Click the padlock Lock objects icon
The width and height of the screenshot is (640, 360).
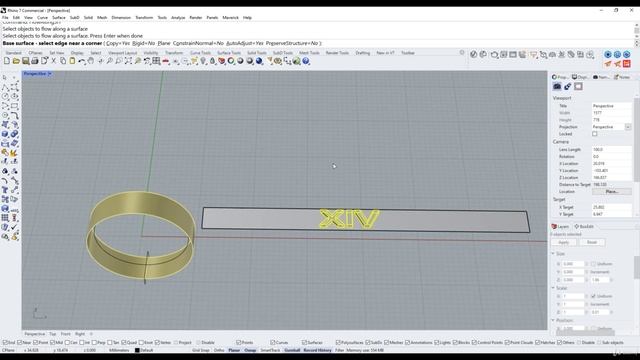(x=212, y=61)
